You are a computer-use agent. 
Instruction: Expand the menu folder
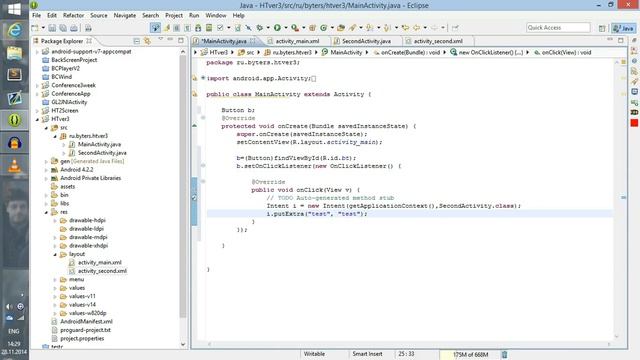pos(55,280)
